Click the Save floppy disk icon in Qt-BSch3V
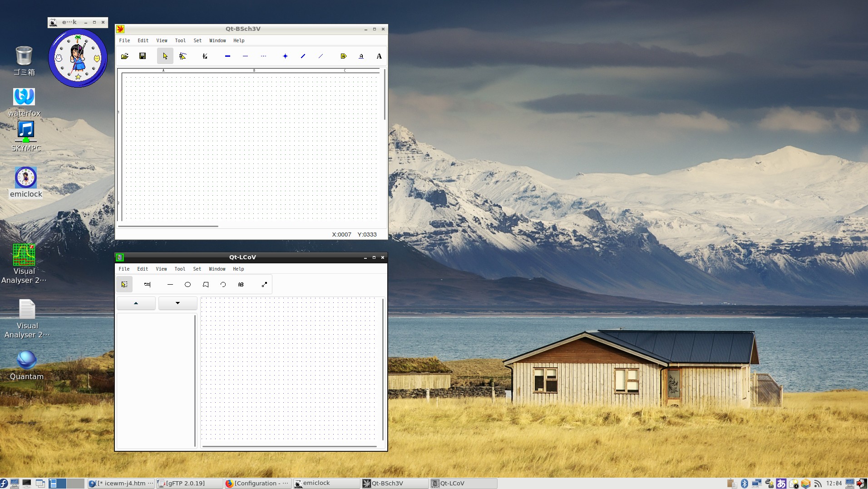The width and height of the screenshot is (868, 489). pyautogui.click(x=143, y=56)
